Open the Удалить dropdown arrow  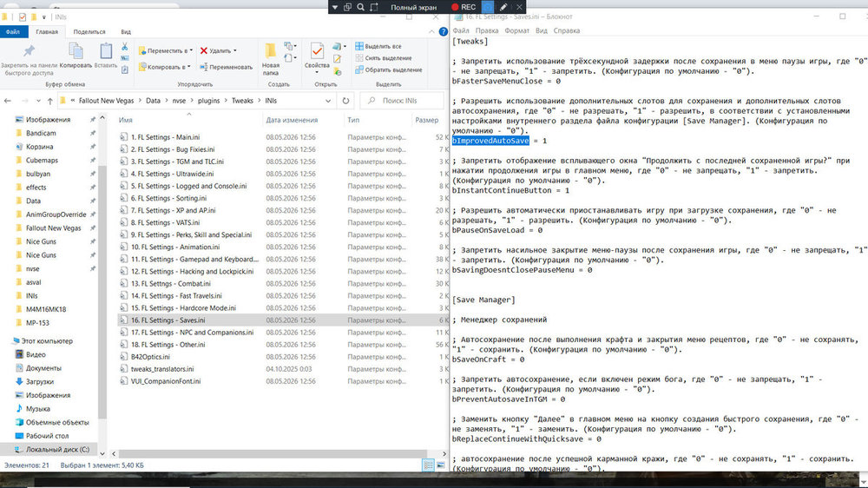point(234,50)
